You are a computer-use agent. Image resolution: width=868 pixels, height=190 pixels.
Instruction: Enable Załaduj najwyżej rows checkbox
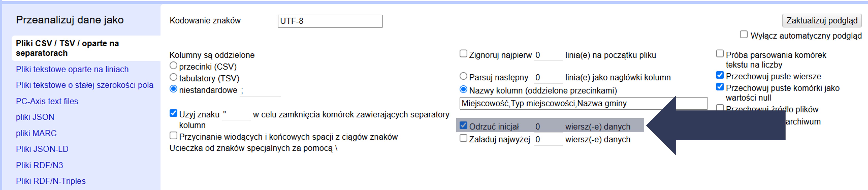tap(463, 139)
